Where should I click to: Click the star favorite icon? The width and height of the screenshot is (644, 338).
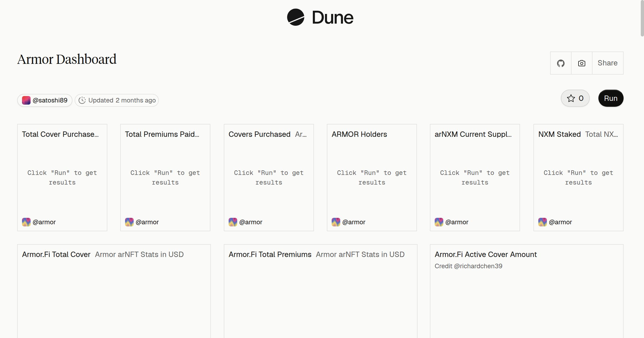(x=571, y=98)
